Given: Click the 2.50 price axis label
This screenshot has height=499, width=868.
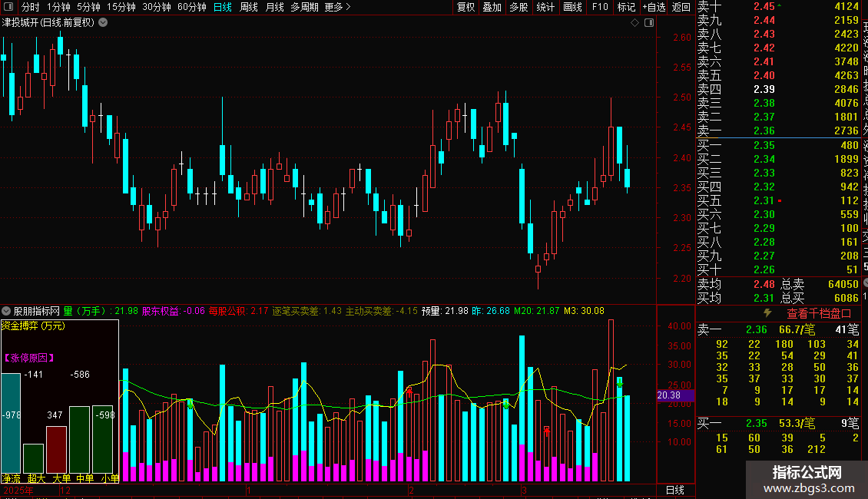Looking at the screenshot, I should [x=682, y=97].
